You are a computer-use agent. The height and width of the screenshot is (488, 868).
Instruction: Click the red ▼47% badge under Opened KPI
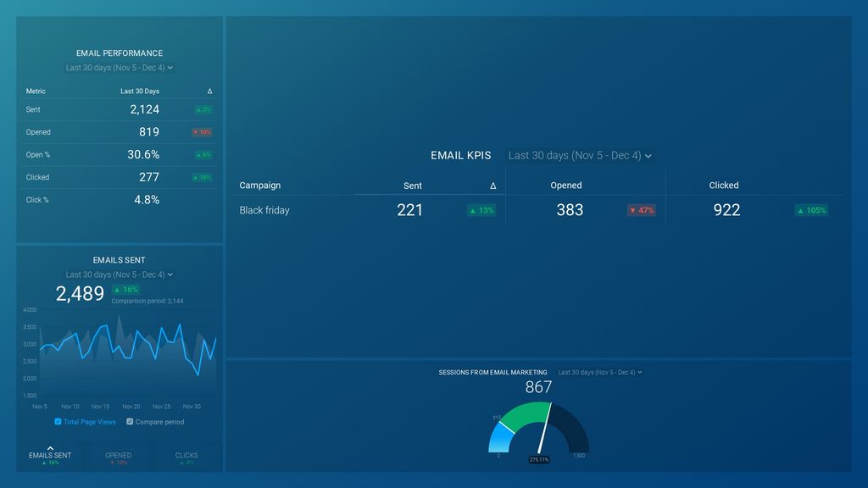[x=641, y=210]
